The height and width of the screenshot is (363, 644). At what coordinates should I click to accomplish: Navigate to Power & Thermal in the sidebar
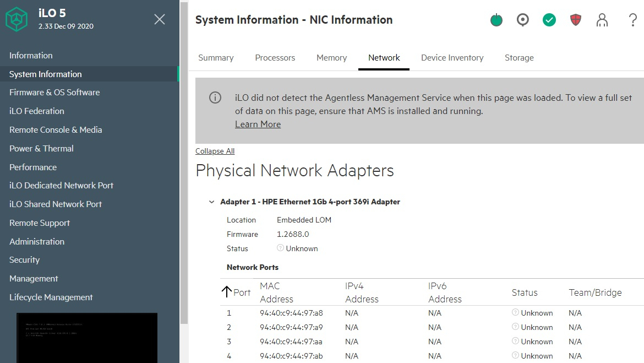click(41, 148)
